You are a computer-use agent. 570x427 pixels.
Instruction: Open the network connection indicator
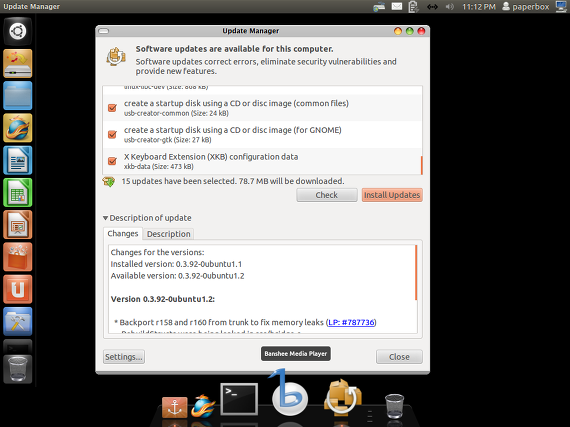pos(432,7)
